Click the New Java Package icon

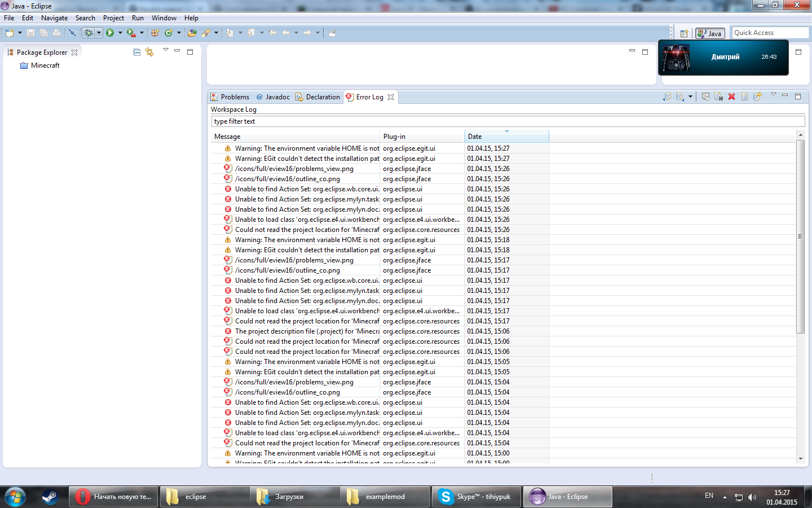(155, 33)
